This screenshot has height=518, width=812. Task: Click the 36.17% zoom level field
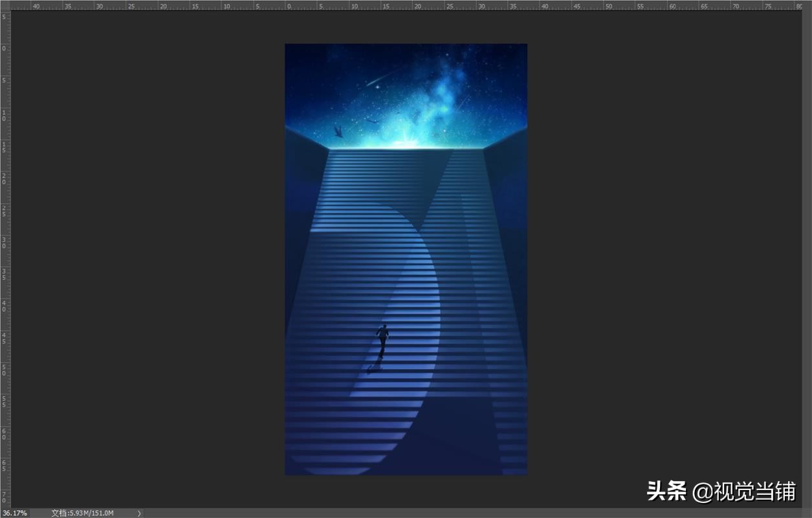tap(14, 513)
